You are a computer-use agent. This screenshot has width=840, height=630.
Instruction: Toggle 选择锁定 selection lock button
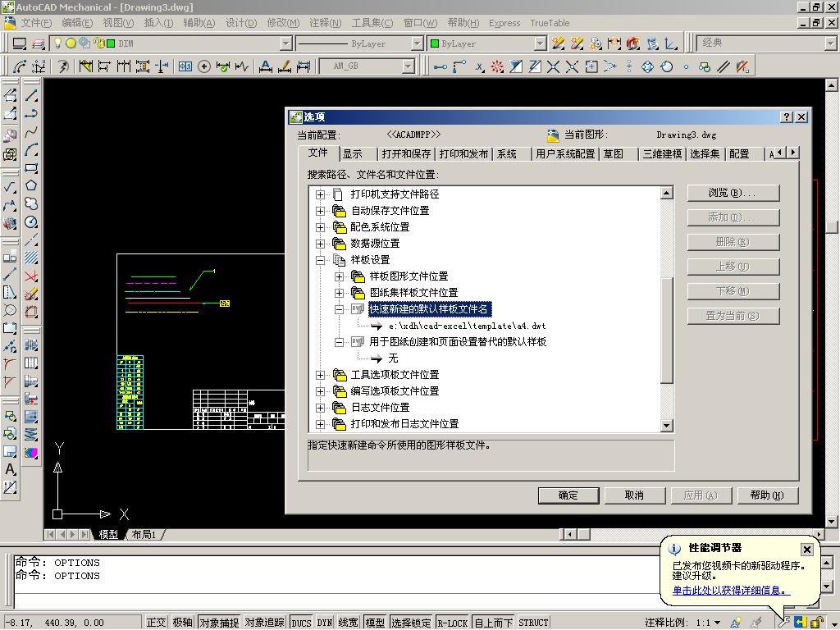(412, 623)
